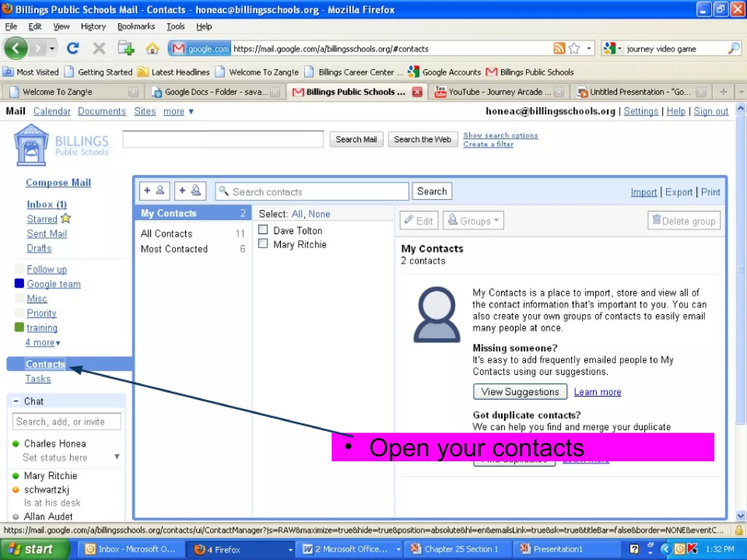Open the Groups dropdown button
Image resolution: width=747 pixels, height=560 pixels.
click(x=473, y=220)
